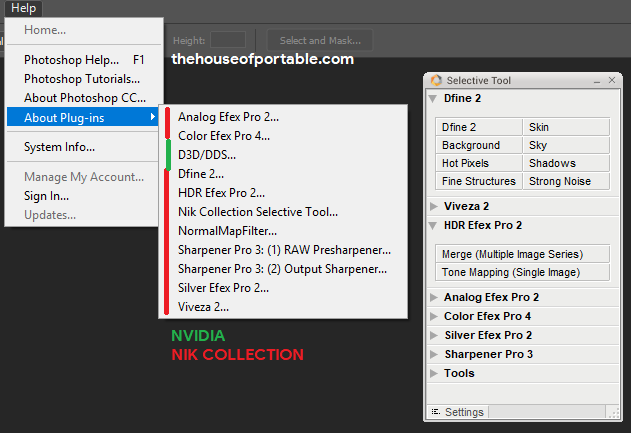Choose Silver Efex Pro 2... plug-in entry

(283, 288)
